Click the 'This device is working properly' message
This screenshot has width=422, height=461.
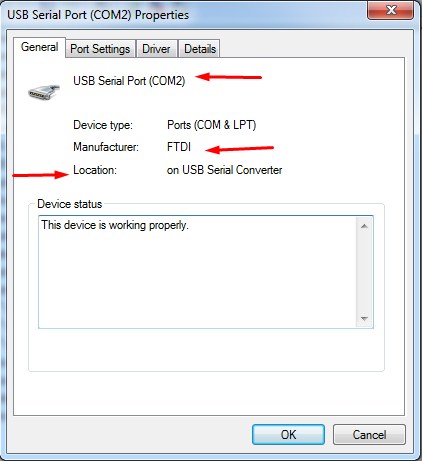point(115,225)
